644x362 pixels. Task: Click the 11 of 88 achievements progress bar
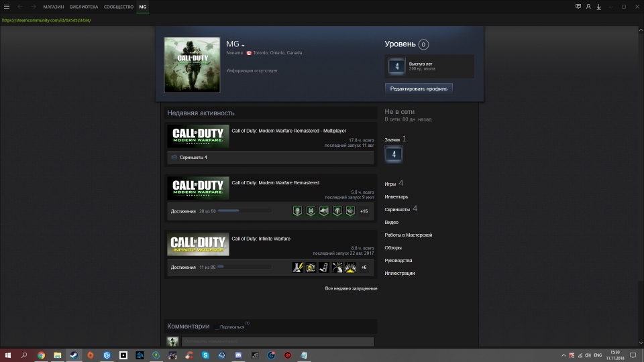pyautogui.click(x=244, y=267)
